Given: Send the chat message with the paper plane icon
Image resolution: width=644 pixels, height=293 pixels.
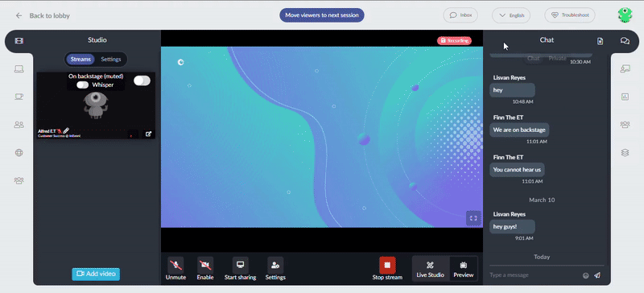Looking at the screenshot, I should pos(597,275).
